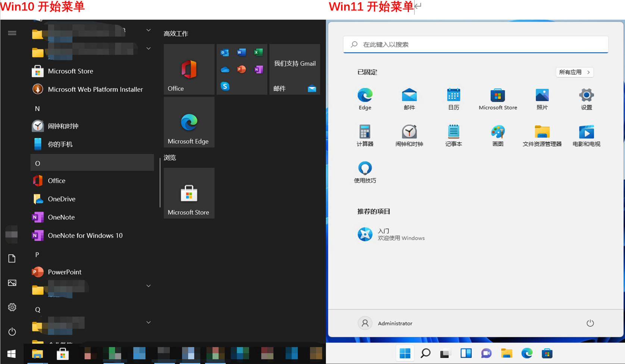
Task: Click 所有应用 button in Win11 menu
Action: [x=574, y=72]
